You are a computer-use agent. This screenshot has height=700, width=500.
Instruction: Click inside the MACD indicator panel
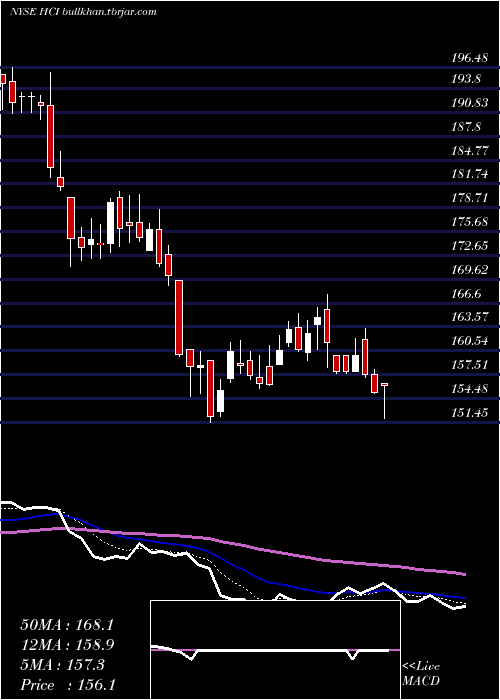pyautogui.click(x=275, y=650)
